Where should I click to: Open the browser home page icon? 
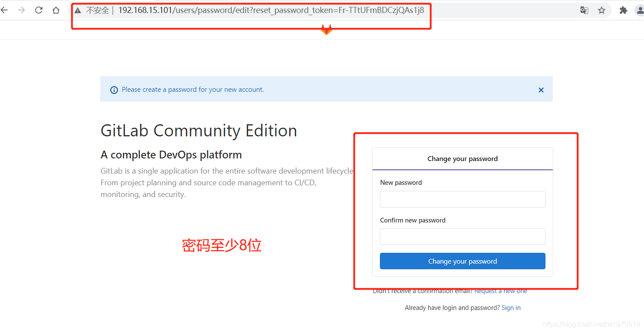(x=56, y=10)
